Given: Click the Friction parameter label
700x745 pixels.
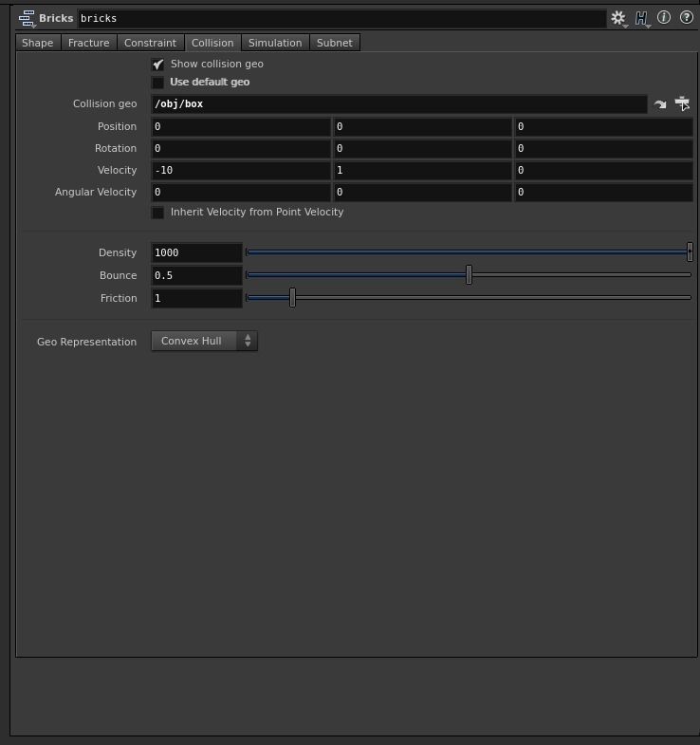Looking at the screenshot, I should [x=119, y=298].
